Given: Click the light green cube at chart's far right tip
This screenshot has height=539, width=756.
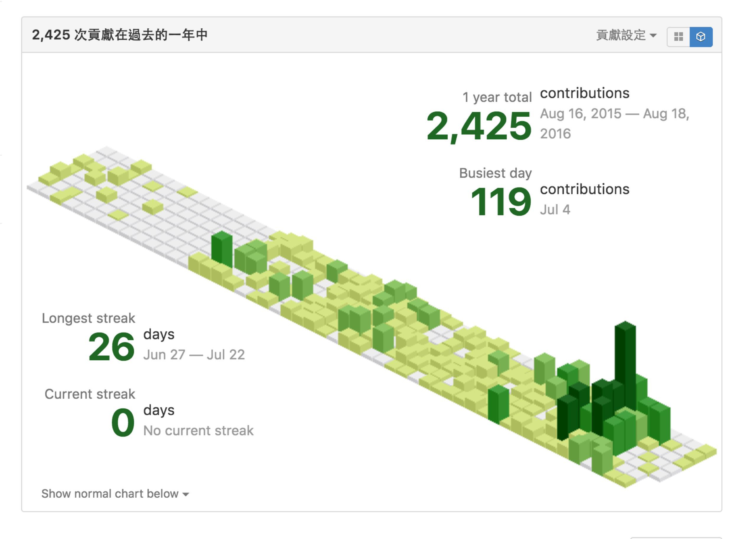Looking at the screenshot, I should click(x=706, y=450).
